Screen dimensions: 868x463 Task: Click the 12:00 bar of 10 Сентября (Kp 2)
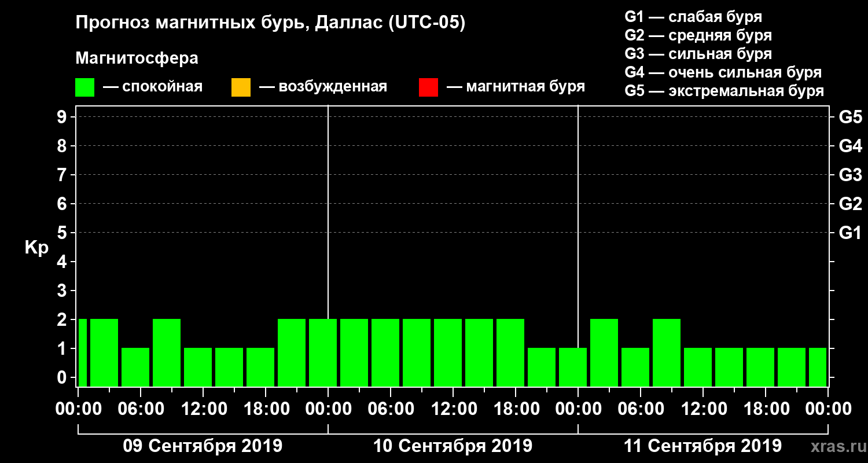click(x=448, y=352)
